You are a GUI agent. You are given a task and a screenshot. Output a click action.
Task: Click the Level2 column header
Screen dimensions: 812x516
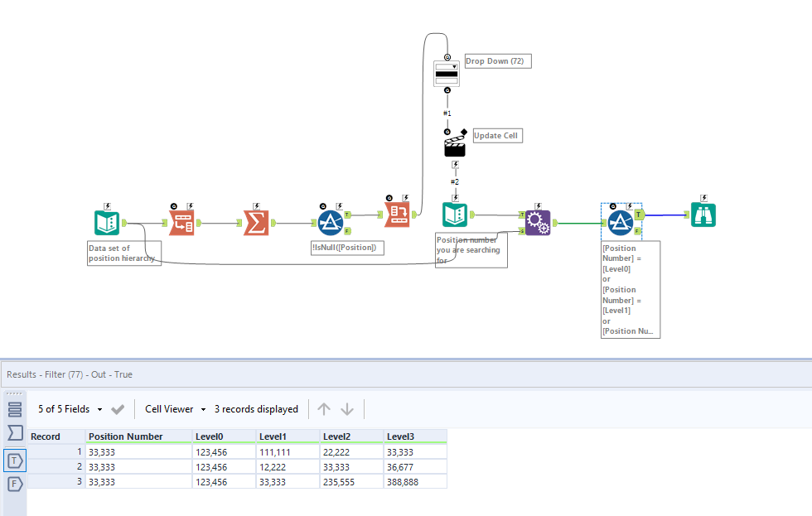(351, 436)
